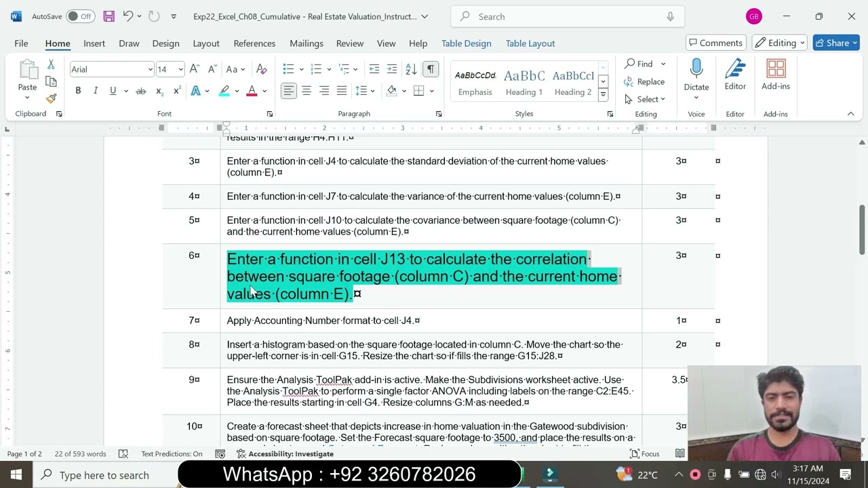Click the Search box in title bar
868x488 pixels.
coord(567,16)
